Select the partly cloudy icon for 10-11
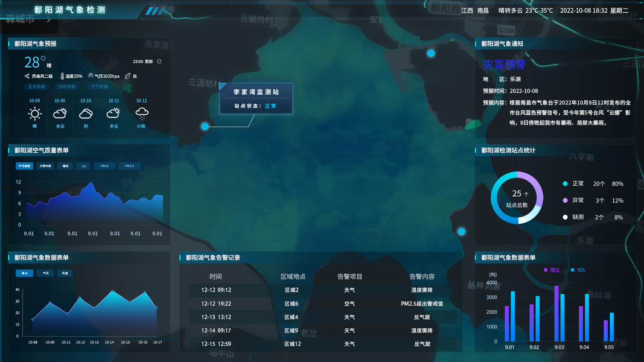 pyautogui.click(x=113, y=113)
